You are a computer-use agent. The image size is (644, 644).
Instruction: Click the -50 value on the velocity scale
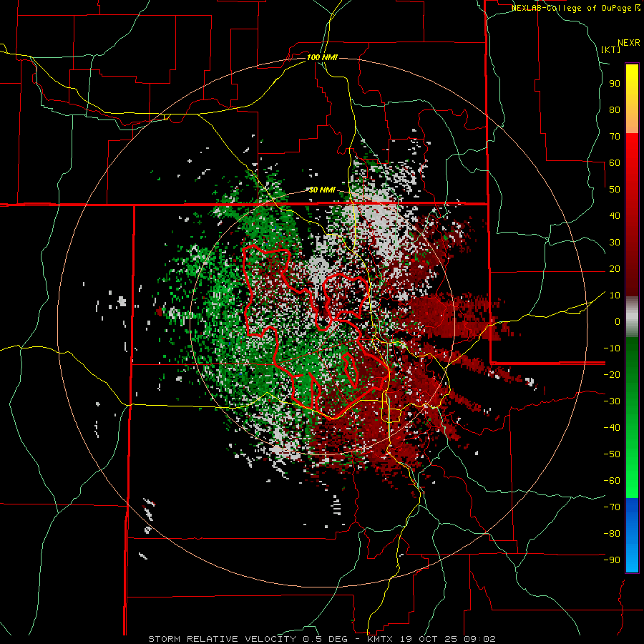click(x=612, y=454)
